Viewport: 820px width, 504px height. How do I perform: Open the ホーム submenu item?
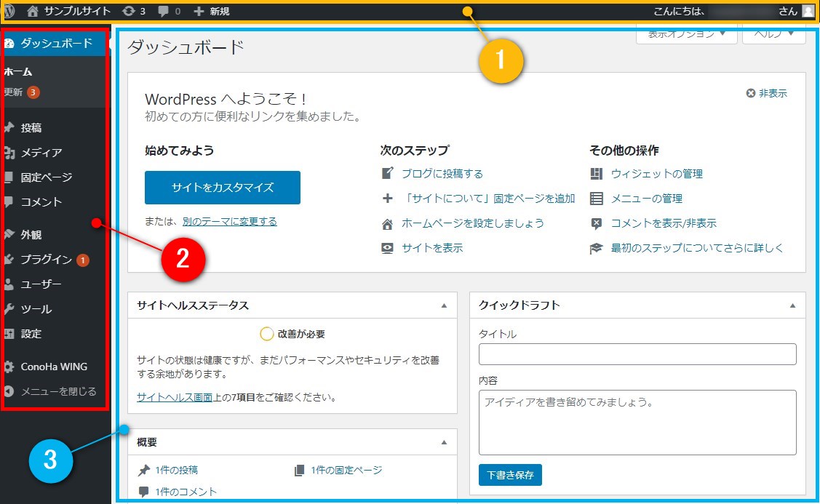click(x=18, y=71)
